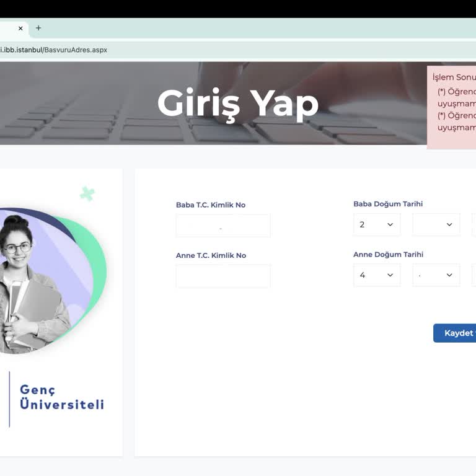This screenshot has height=476, width=476.
Task: Open a new browser tab
Action: pyautogui.click(x=38, y=28)
